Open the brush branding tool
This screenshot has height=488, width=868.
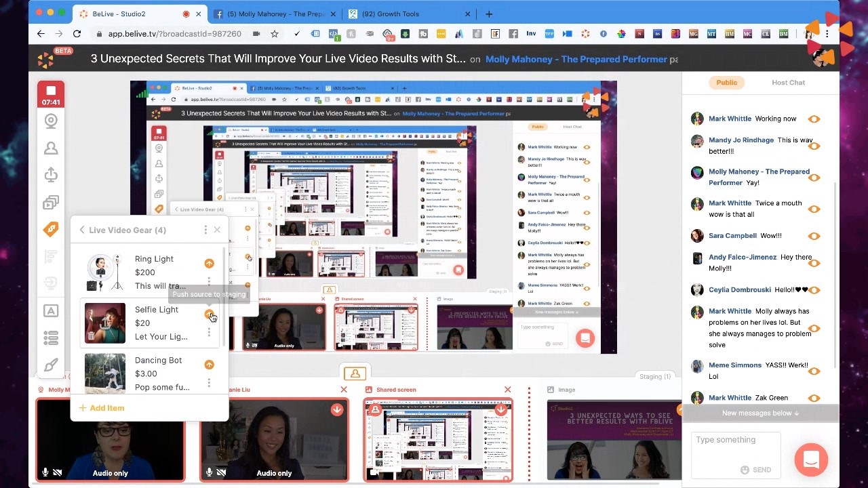[x=51, y=365]
